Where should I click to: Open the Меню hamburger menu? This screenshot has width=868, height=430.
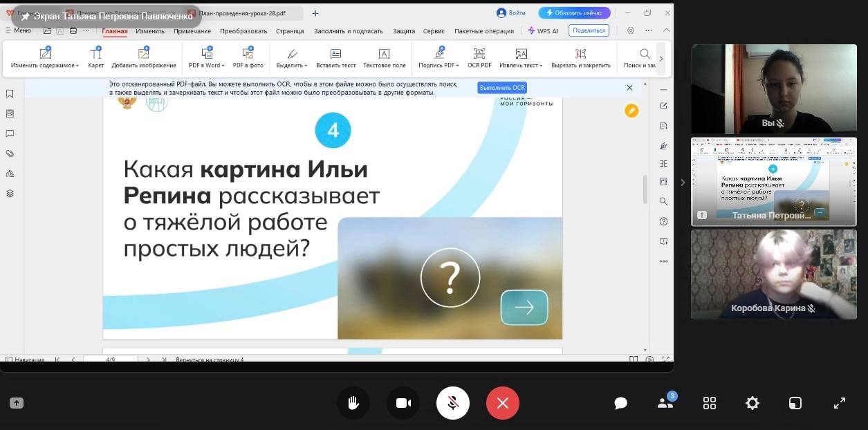(18, 30)
